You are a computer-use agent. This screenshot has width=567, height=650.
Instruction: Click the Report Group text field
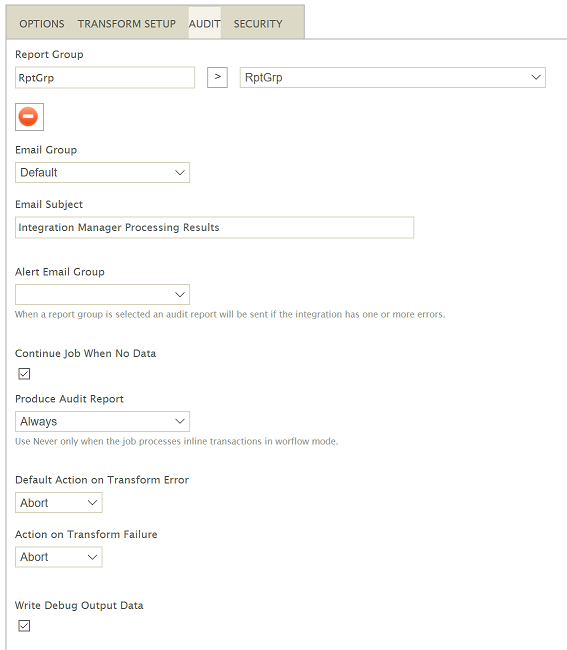[x=105, y=78]
